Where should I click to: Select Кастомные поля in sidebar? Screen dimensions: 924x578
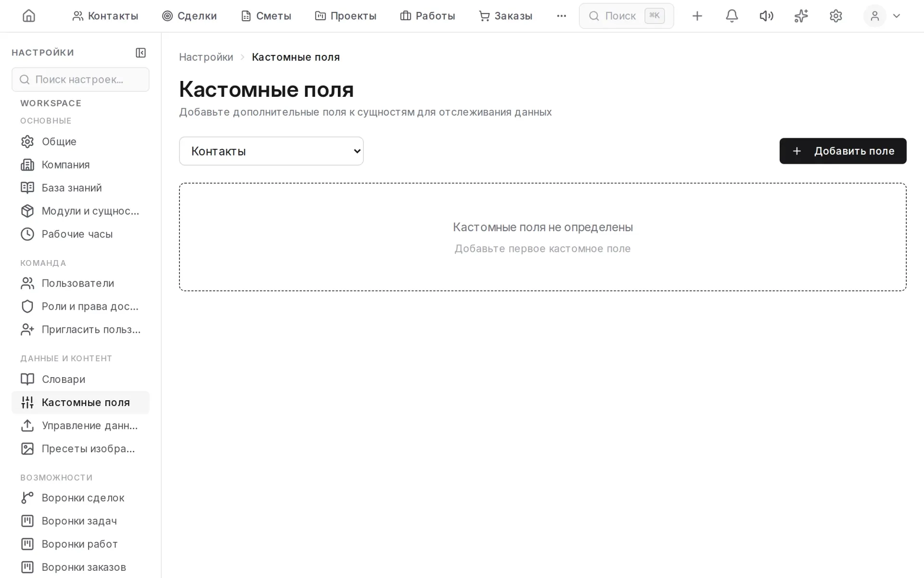pyautogui.click(x=80, y=402)
